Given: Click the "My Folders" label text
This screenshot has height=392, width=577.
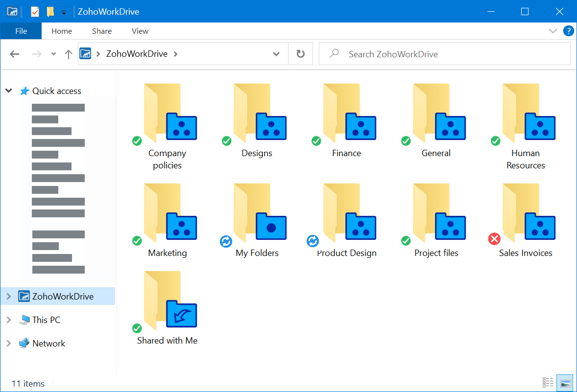Looking at the screenshot, I should tap(257, 253).
